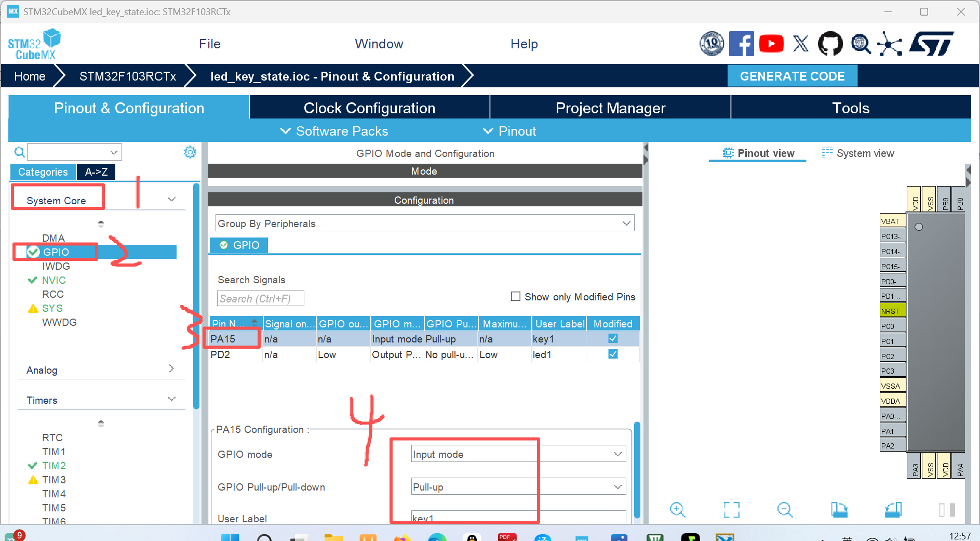The height and width of the screenshot is (541, 980).
Task: Click the ST 10-year anniversary badge icon
Action: pyautogui.click(x=711, y=44)
